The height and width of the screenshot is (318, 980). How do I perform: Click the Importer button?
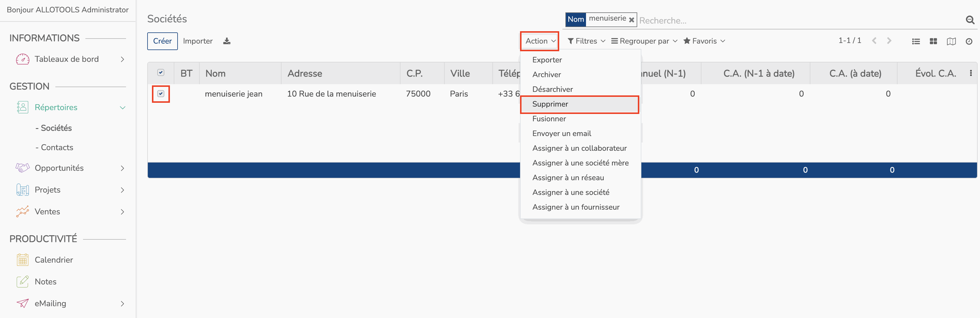click(197, 41)
